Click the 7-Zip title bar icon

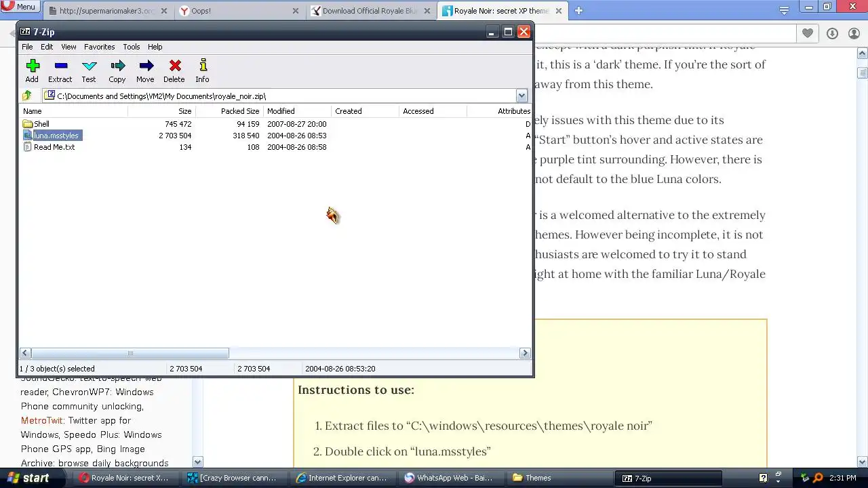click(x=26, y=32)
